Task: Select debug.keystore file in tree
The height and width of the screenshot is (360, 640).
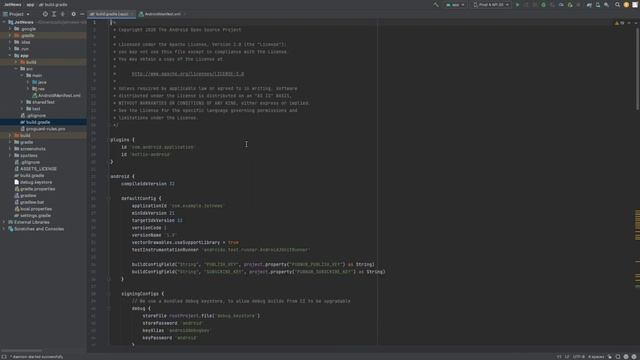Action: (33, 182)
